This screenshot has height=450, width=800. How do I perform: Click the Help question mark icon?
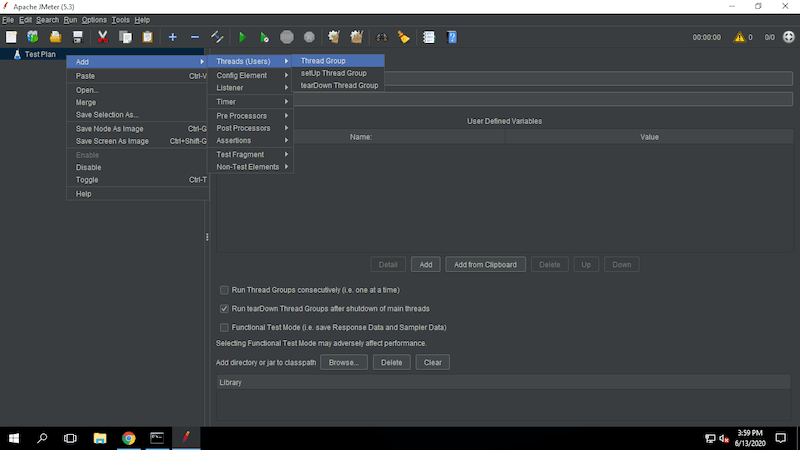point(452,37)
